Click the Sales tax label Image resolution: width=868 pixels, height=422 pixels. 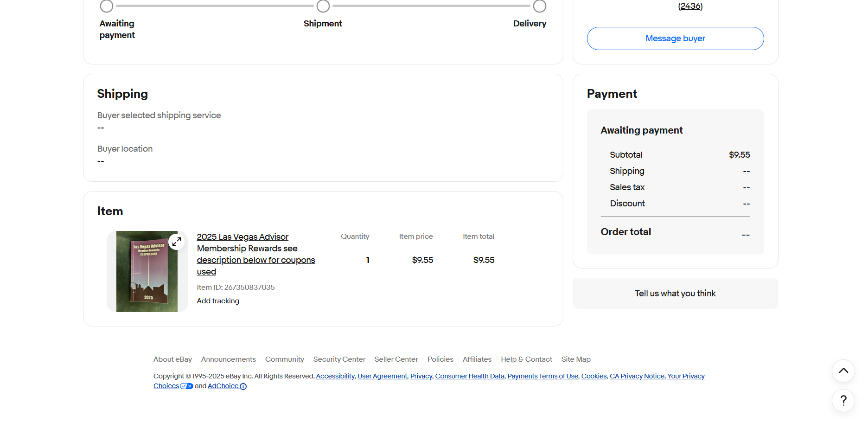(x=627, y=187)
